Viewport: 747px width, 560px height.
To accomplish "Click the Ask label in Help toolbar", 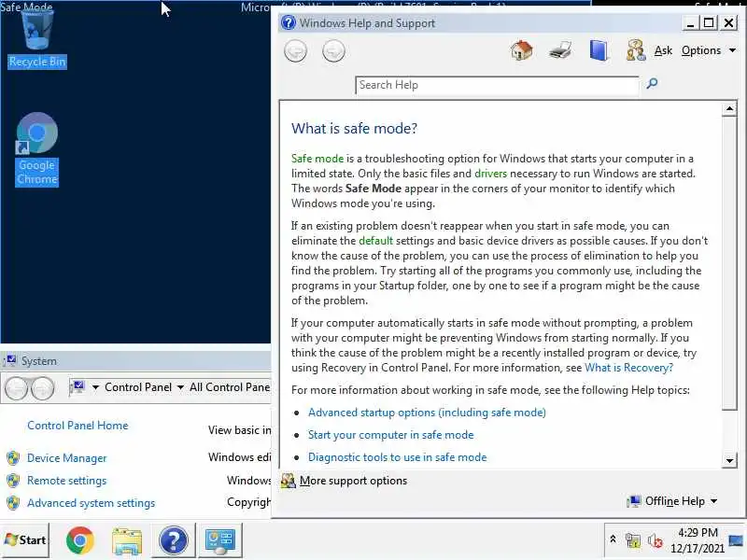I will tap(663, 50).
